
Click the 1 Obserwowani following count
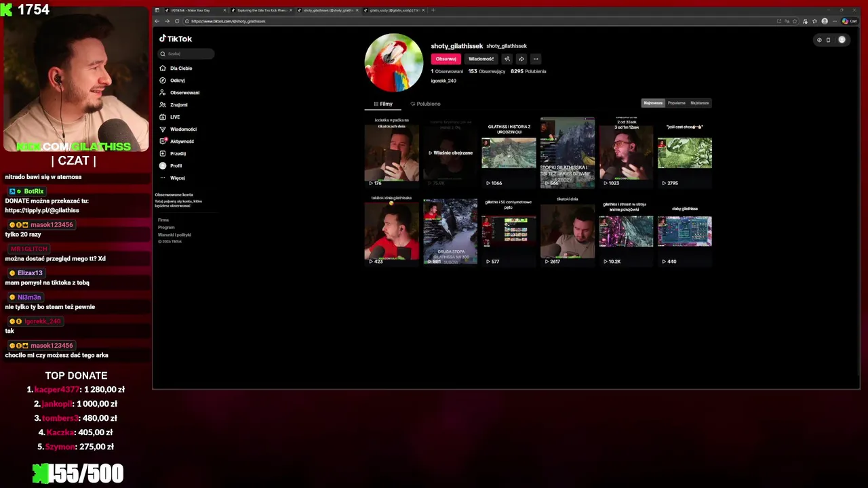447,71
